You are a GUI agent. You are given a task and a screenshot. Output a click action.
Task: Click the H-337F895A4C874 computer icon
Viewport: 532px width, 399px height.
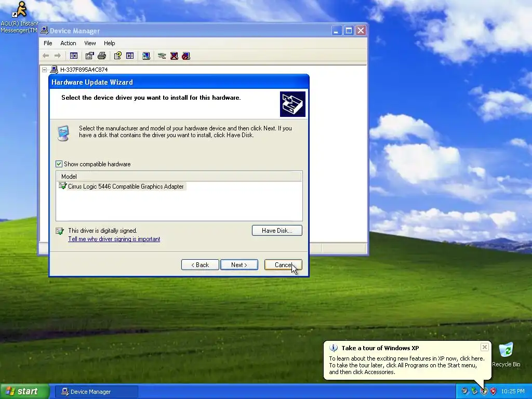tap(54, 70)
